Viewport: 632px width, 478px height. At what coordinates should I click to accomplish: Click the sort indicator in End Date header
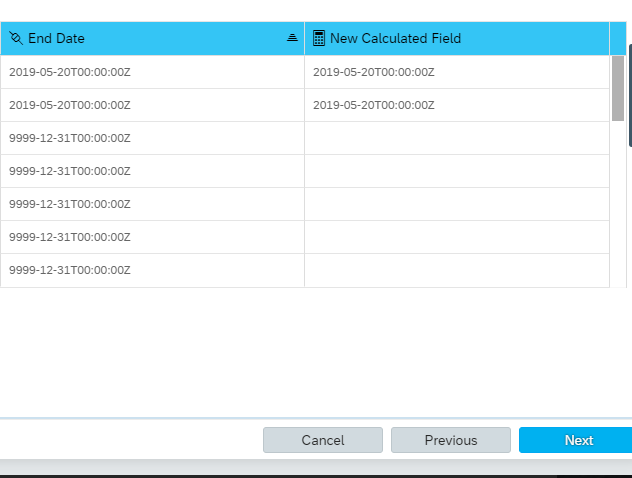coord(292,38)
